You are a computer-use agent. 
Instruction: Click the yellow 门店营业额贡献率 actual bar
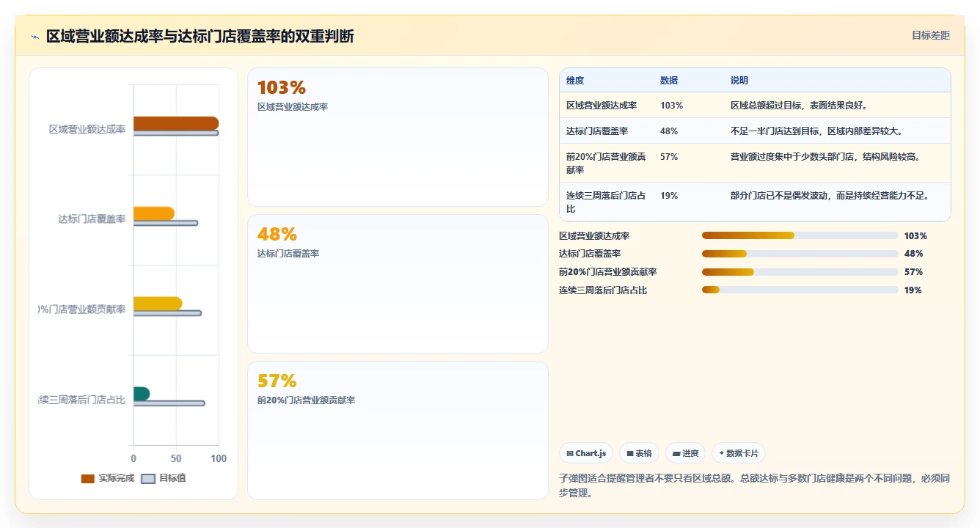click(x=158, y=304)
